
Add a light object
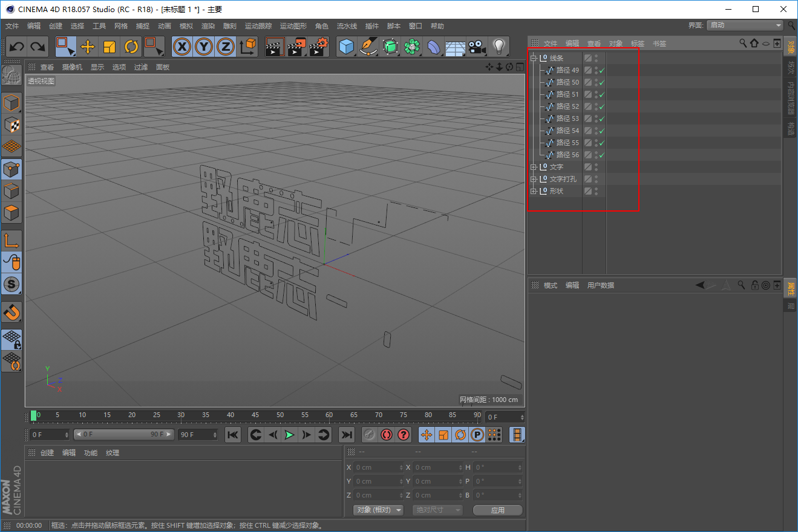[499, 47]
